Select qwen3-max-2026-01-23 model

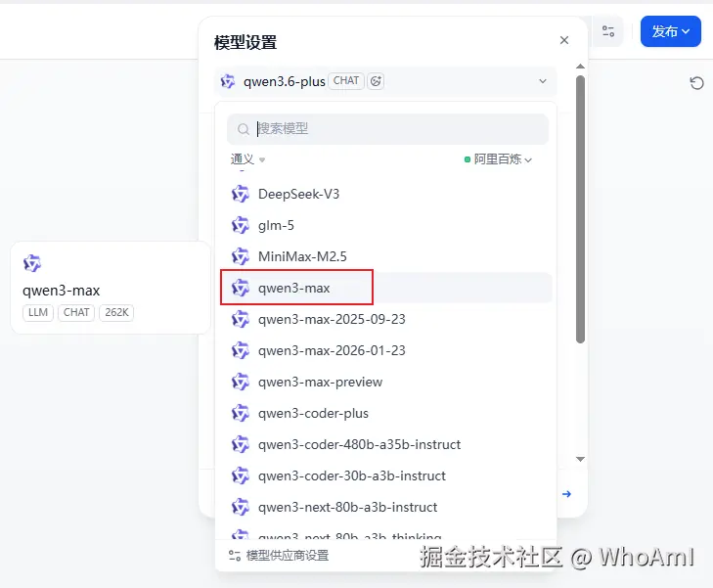point(386,350)
